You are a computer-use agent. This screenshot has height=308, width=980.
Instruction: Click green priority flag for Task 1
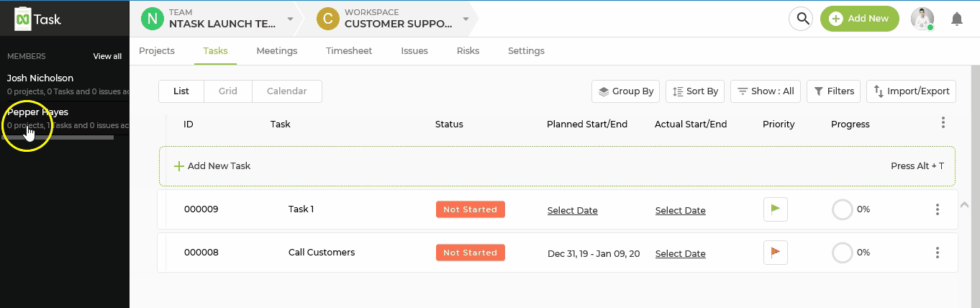pos(775,209)
